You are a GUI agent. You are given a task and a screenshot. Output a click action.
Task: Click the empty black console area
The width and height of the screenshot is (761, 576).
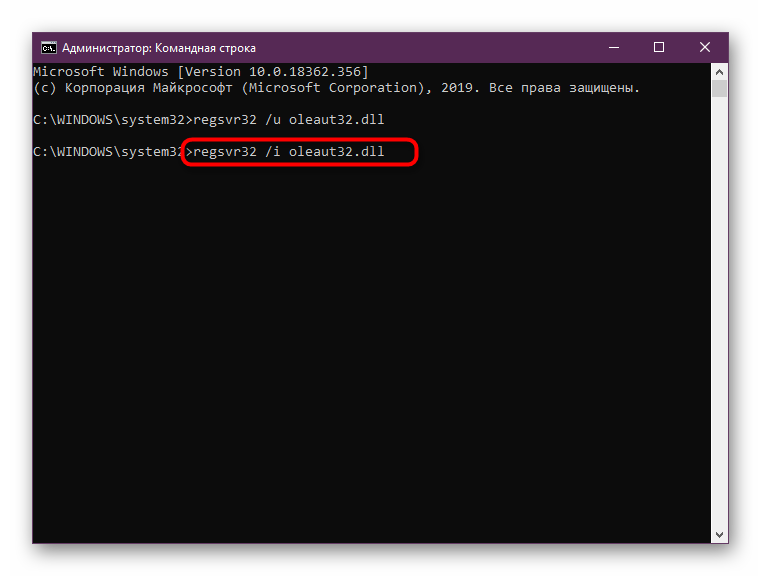(x=370, y=350)
